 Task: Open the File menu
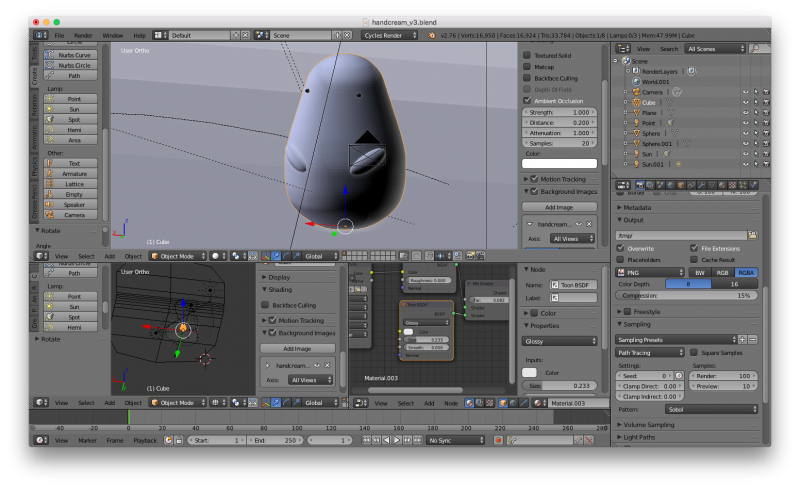tap(60, 35)
